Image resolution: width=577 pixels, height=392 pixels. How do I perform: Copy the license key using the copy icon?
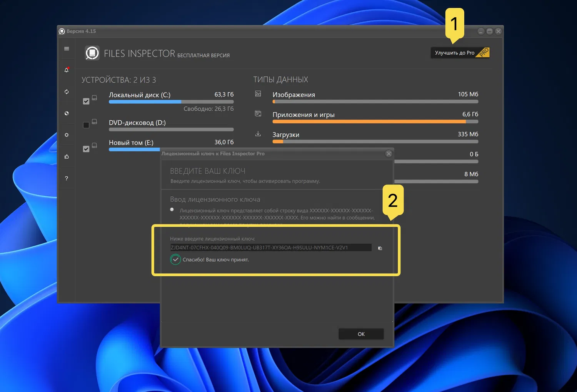[x=380, y=248]
